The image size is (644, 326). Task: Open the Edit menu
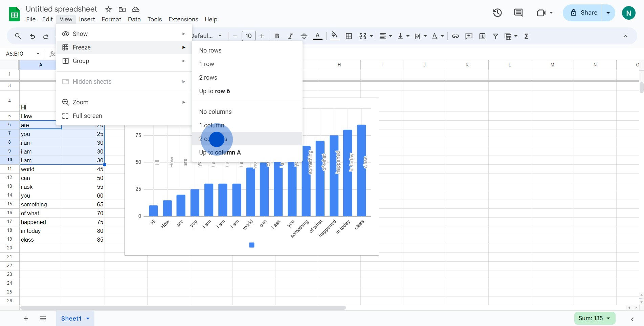47,19
